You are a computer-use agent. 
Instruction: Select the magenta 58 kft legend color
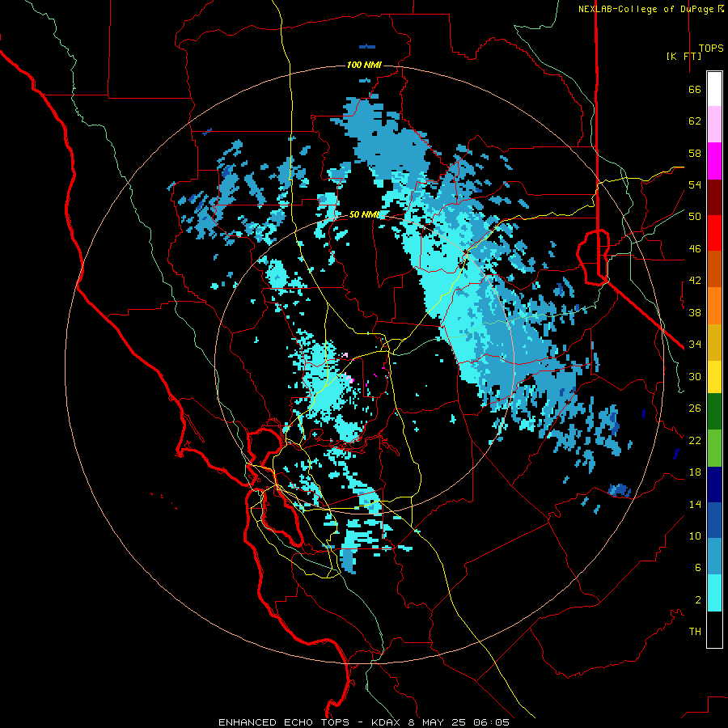coord(714,161)
